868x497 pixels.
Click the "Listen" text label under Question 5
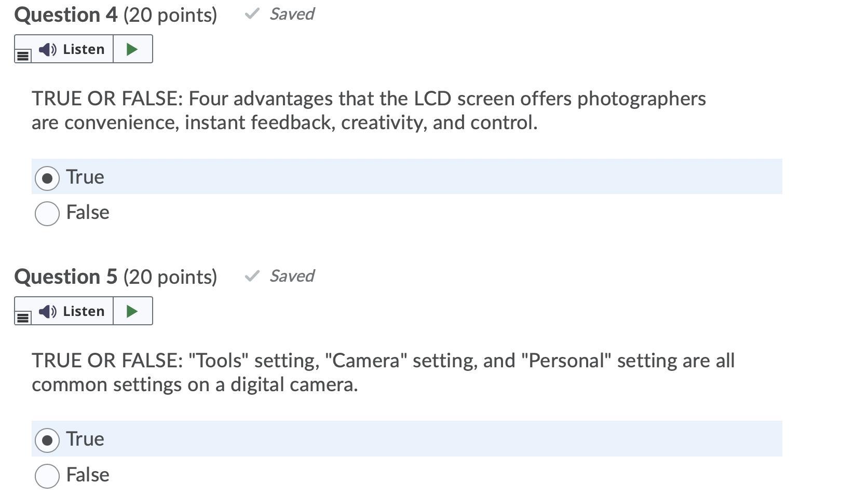(84, 311)
